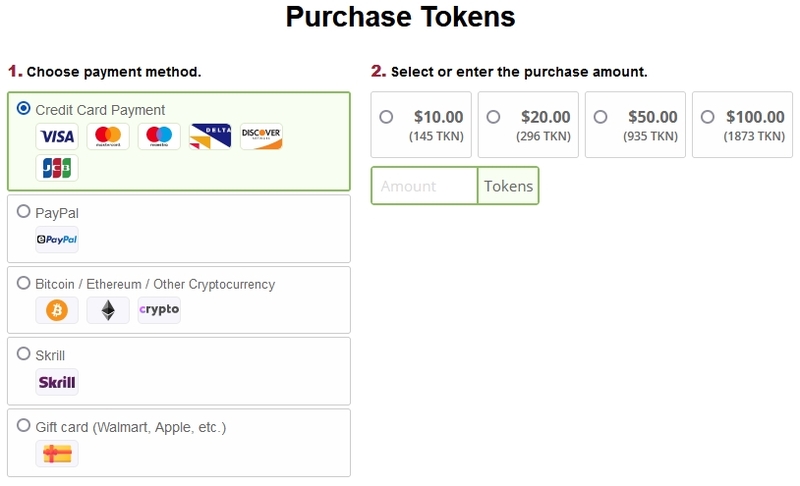Click the Bitcoin coin icon
The height and width of the screenshot is (486, 800).
tap(57, 310)
